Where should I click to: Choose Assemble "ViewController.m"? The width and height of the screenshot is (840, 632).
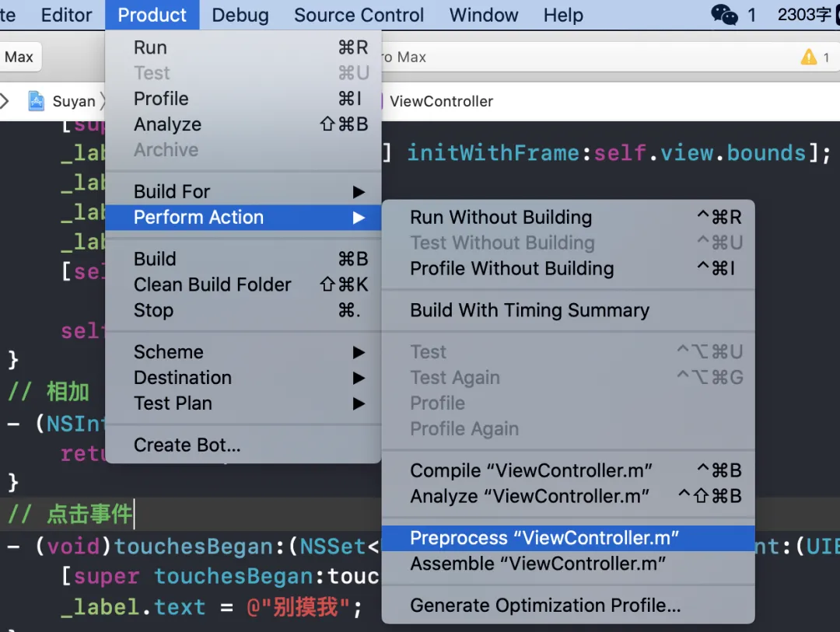pos(537,564)
